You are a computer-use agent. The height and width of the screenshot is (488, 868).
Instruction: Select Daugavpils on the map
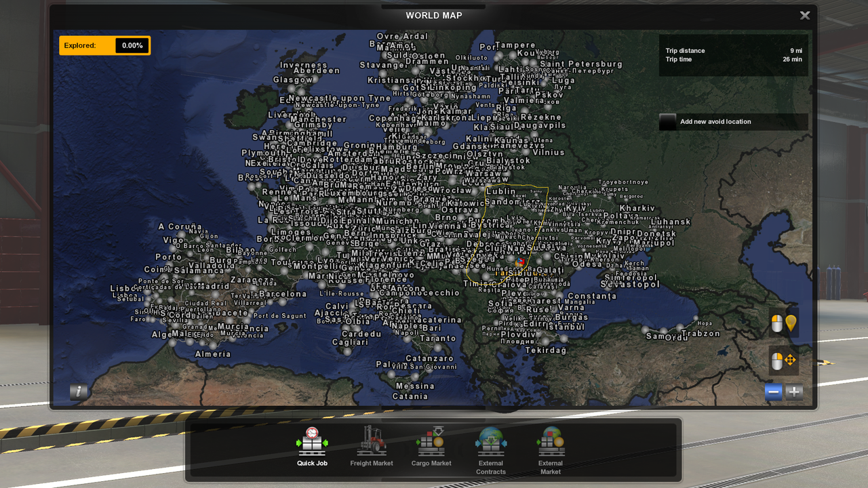point(540,125)
